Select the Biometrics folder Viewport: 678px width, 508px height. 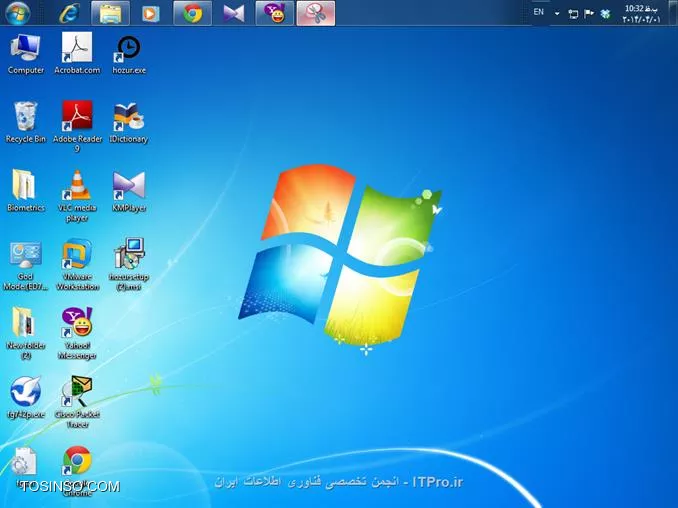pyautogui.click(x=26, y=191)
